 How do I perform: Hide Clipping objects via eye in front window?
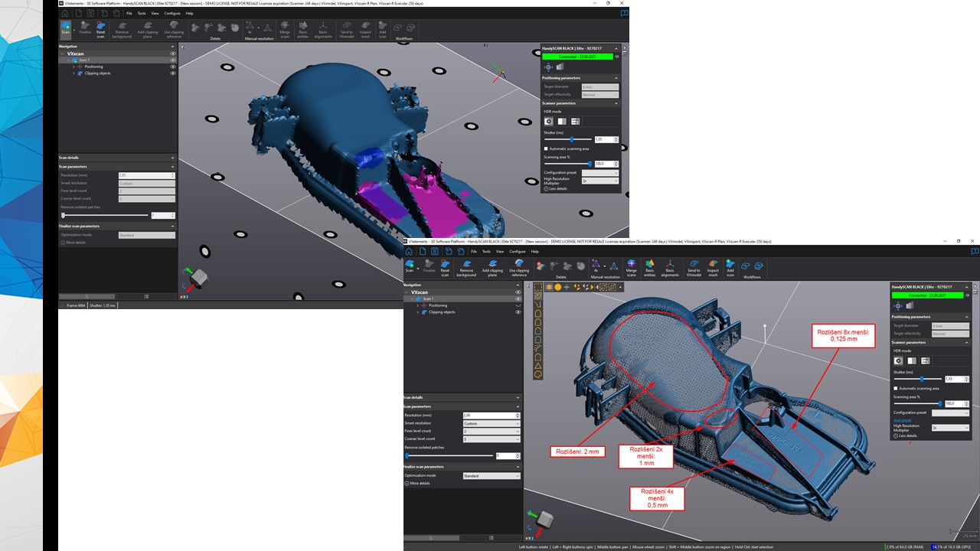518,312
